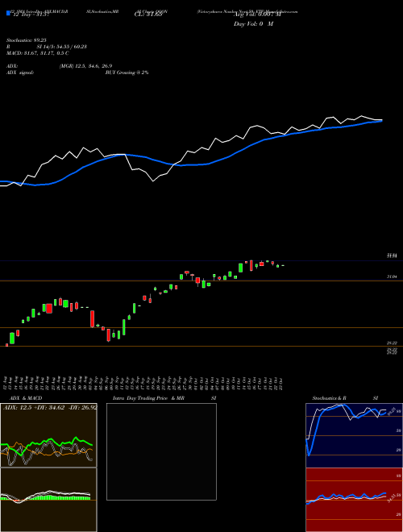Click the BUY Growing @ 2% signal text

pyautogui.click(x=127, y=73)
